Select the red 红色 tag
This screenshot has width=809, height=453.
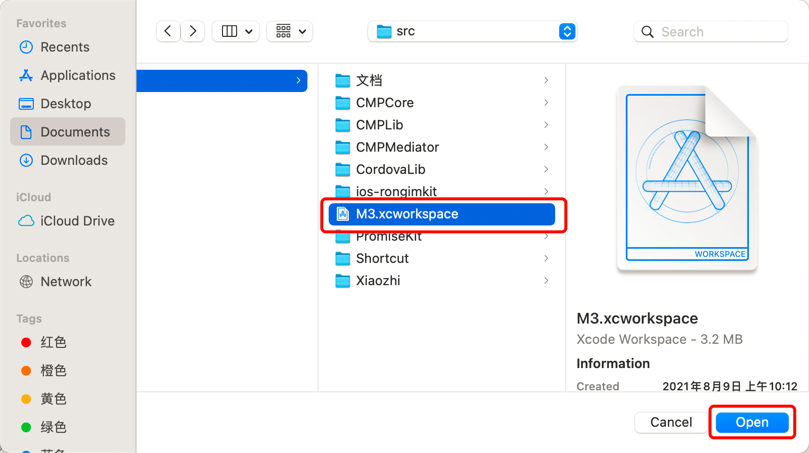[68, 342]
